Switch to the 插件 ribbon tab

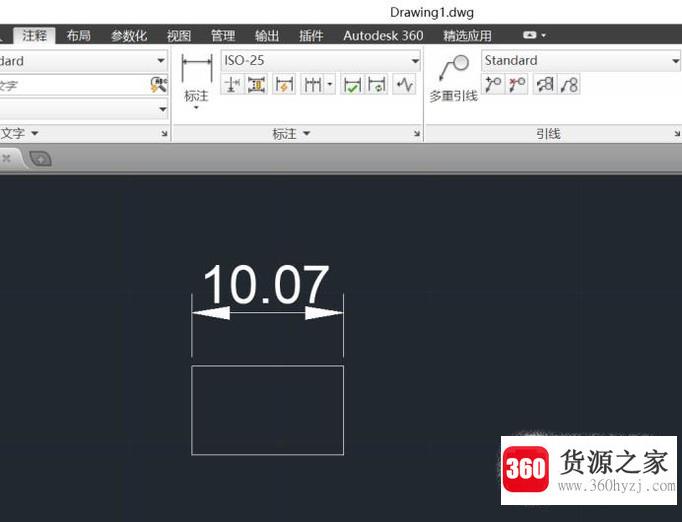311,36
